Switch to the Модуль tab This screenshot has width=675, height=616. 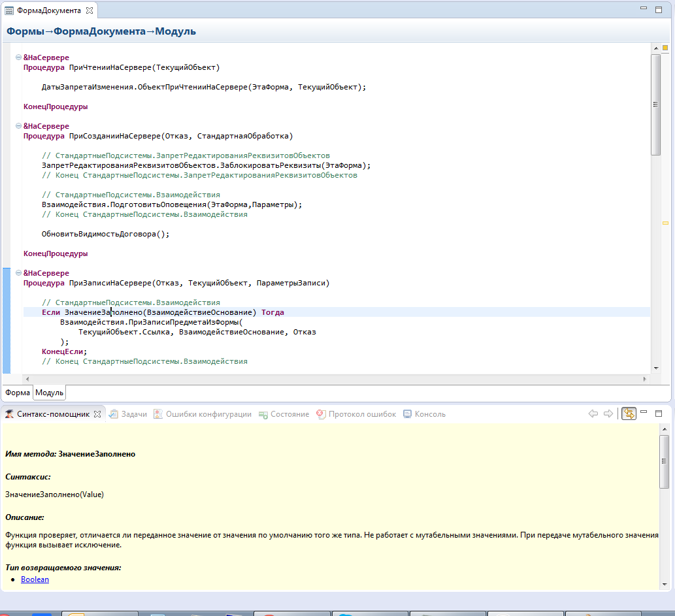(x=49, y=393)
